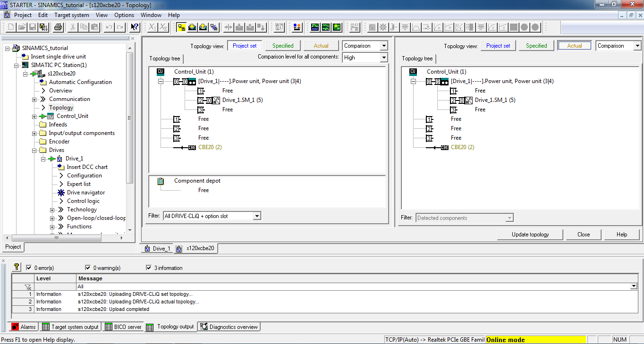Click the Component depot clipboard icon

pos(161,181)
